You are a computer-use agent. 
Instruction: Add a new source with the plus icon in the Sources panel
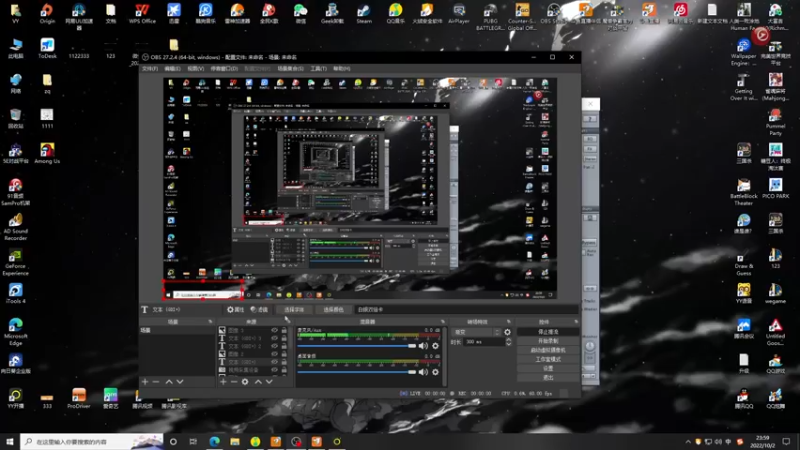click(223, 382)
